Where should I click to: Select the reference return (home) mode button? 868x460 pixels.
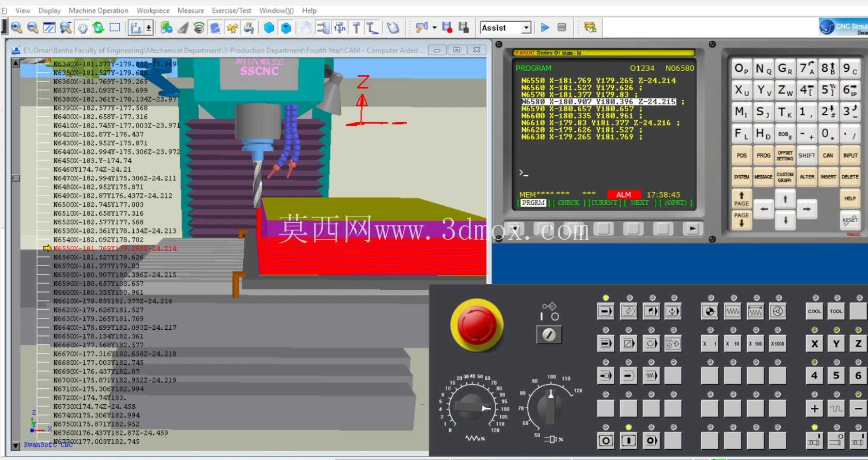click(710, 311)
